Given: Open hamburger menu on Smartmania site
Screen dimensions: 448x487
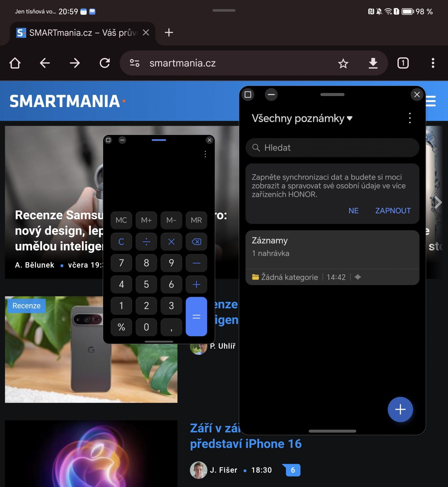Looking at the screenshot, I should [431, 101].
